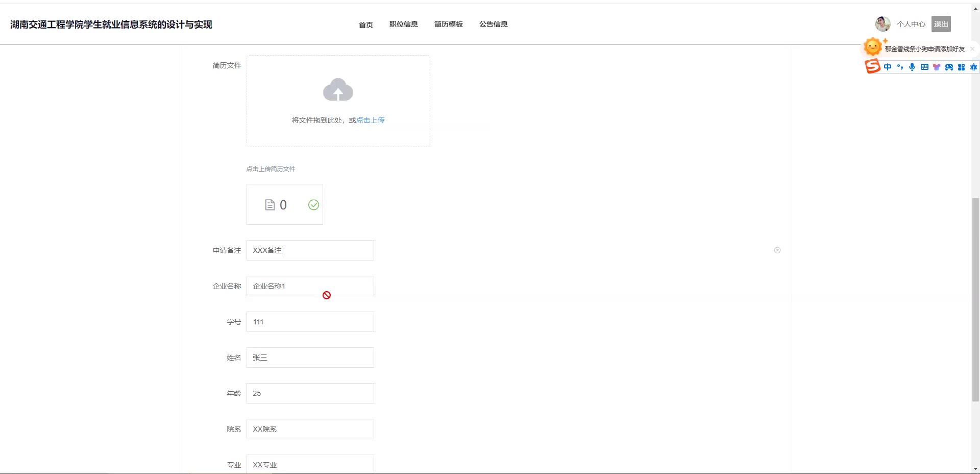The height and width of the screenshot is (474, 980).
Task: Toggle Sogou punctuation mode icon
Action: click(x=900, y=67)
